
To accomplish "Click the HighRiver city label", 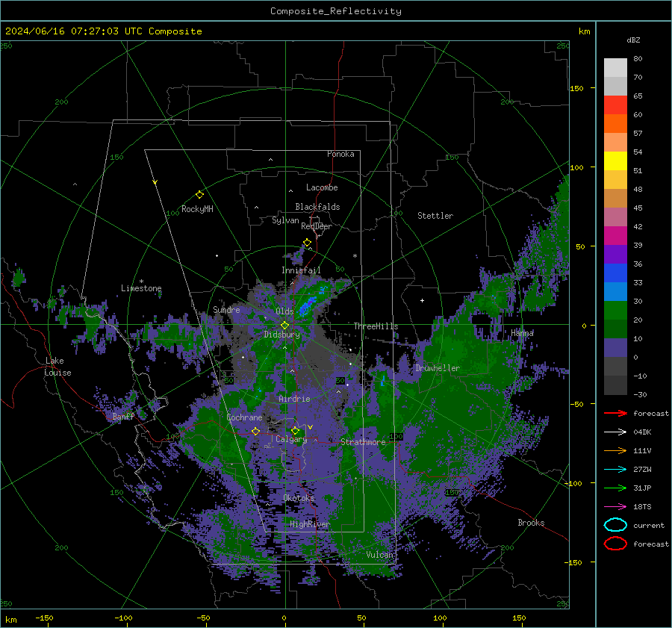I will tap(310, 524).
